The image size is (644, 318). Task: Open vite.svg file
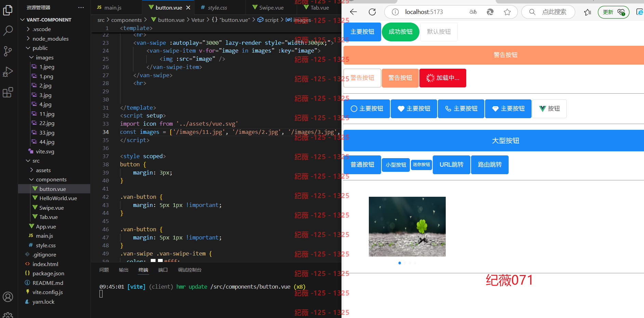(x=45, y=152)
